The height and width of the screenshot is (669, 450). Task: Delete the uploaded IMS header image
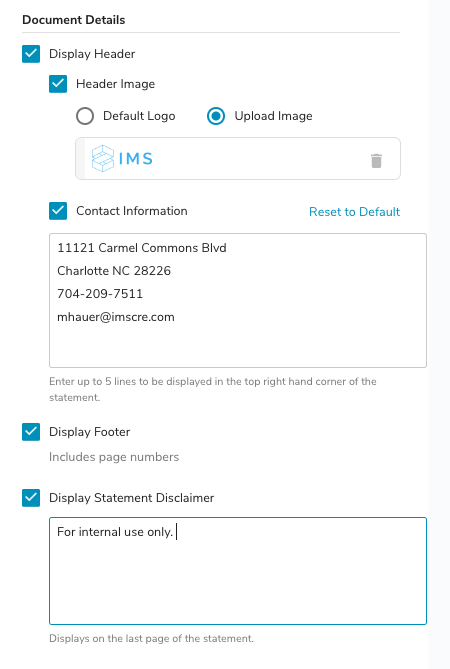tap(376, 161)
